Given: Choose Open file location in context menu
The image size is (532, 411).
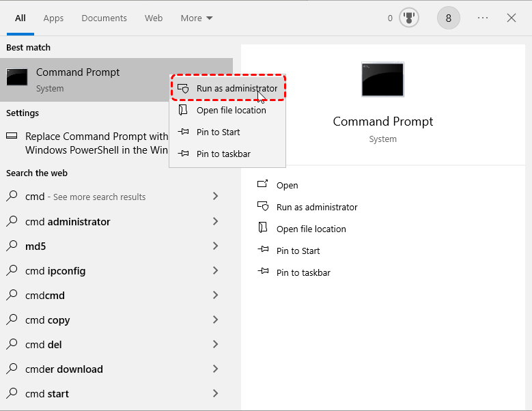Looking at the screenshot, I should click(231, 111).
